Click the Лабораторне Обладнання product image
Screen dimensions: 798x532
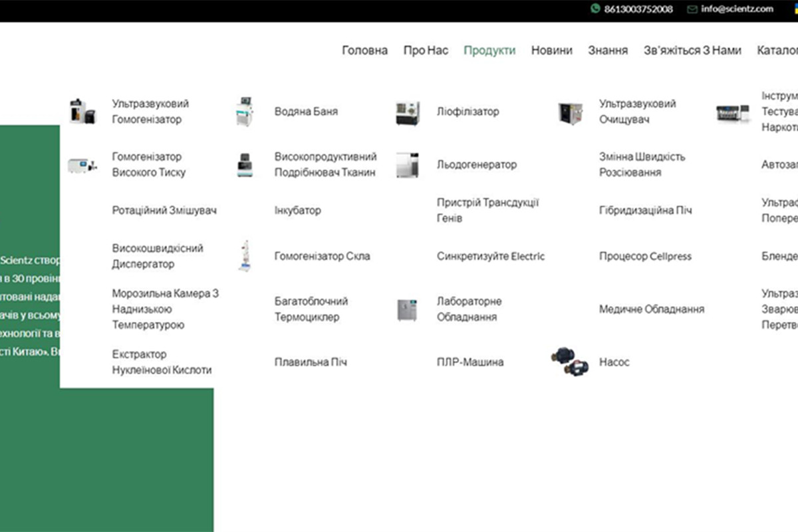(407, 310)
